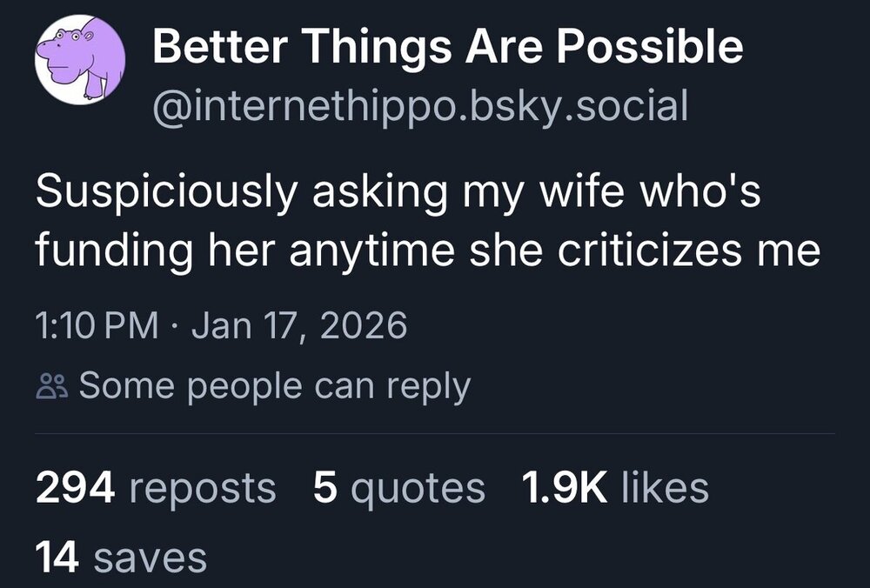The width and height of the screenshot is (870, 588).
Task: Click the word "reposts"
Action: point(203,488)
